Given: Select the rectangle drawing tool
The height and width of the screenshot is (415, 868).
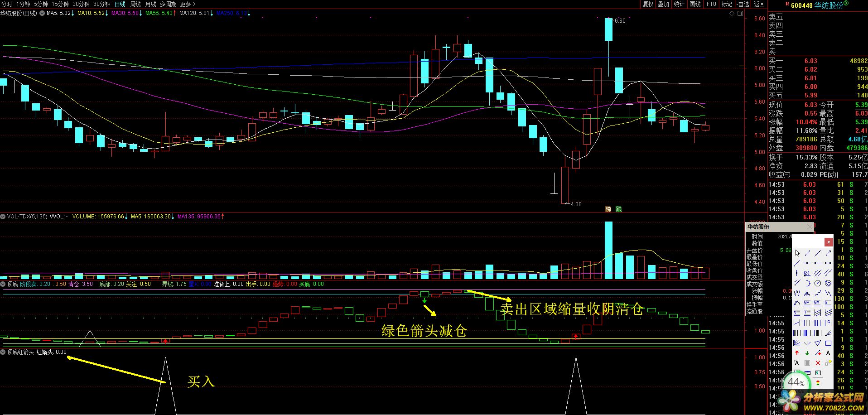Looking at the screenshot, I should [828, 343].
